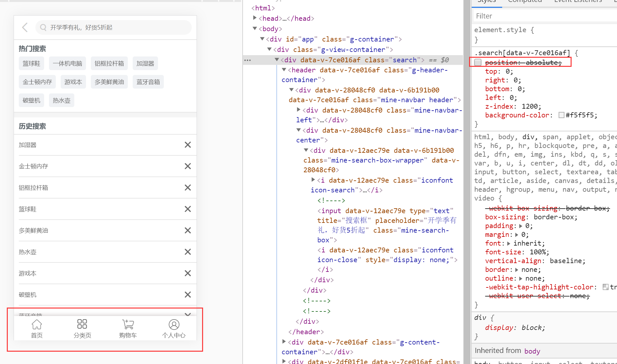
Task: Expand the mine-navbar-left div node
Action: click(x=298, y=110)
